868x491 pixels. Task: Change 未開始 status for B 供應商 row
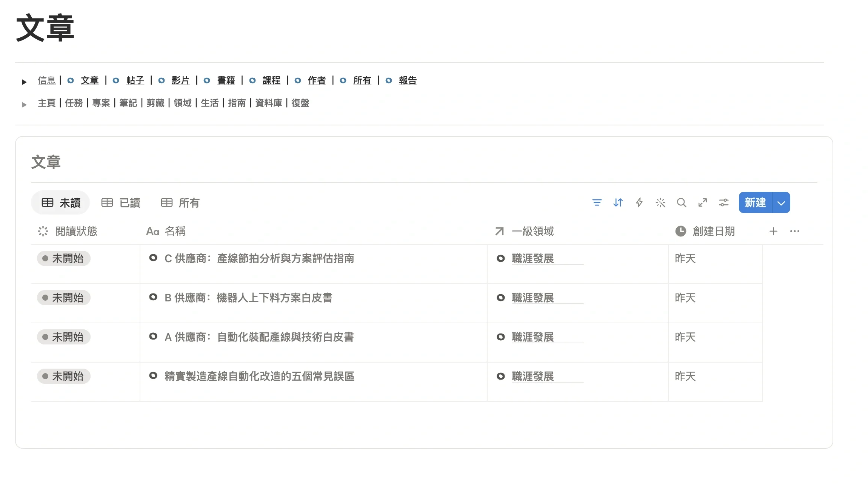point(63,298)
